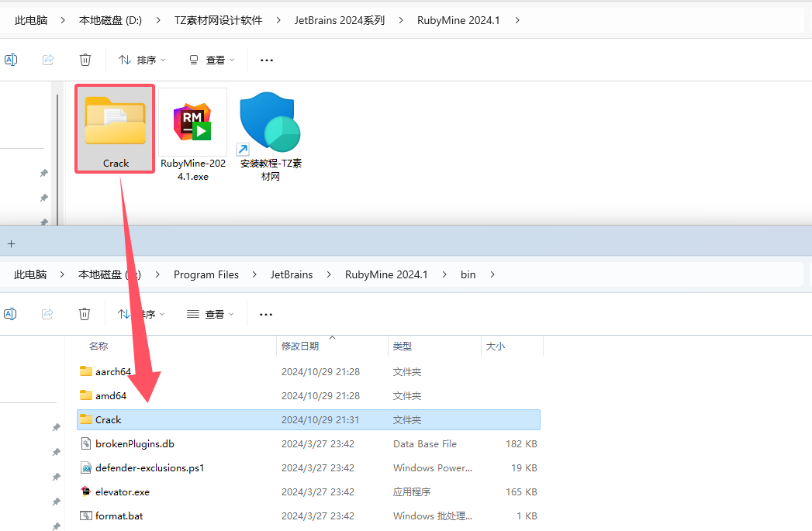The image size is (812, 531).
Task: Go to 本地磁盘 (D:) in the breadcrumb
Action: [x=110, y=20]
